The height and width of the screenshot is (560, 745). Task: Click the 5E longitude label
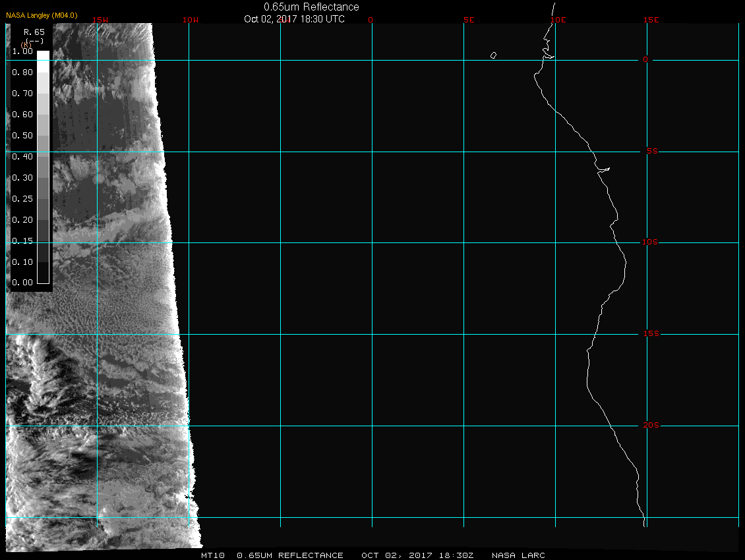pos(469,20)
